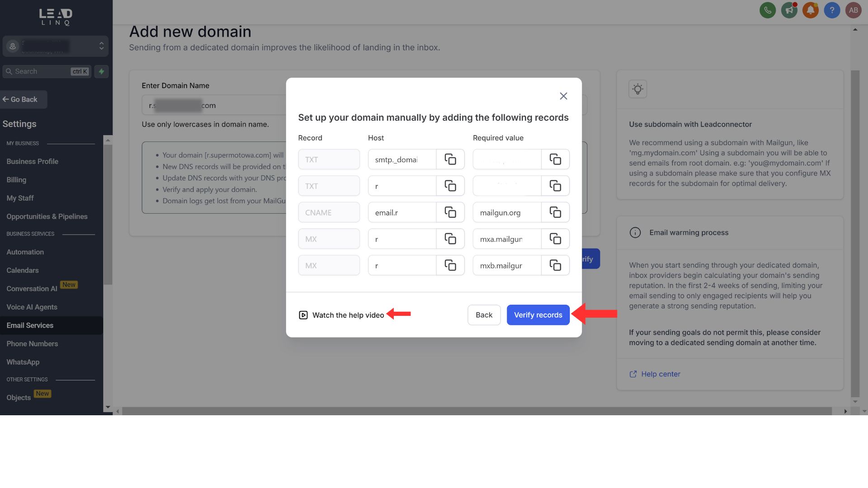Close the domain records dialog

[563, 96]
